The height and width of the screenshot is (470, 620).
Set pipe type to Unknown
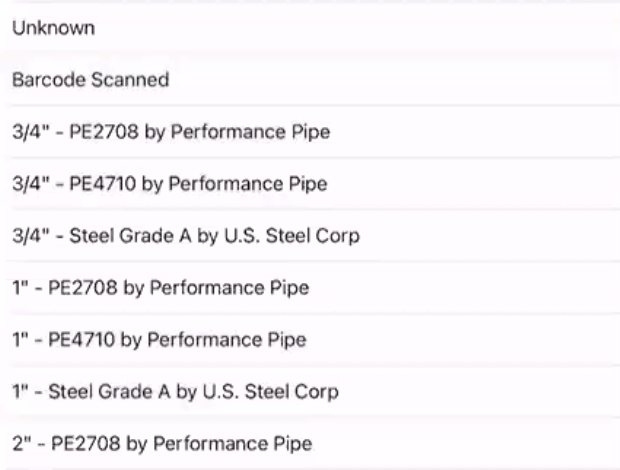[x=54, y=28]
